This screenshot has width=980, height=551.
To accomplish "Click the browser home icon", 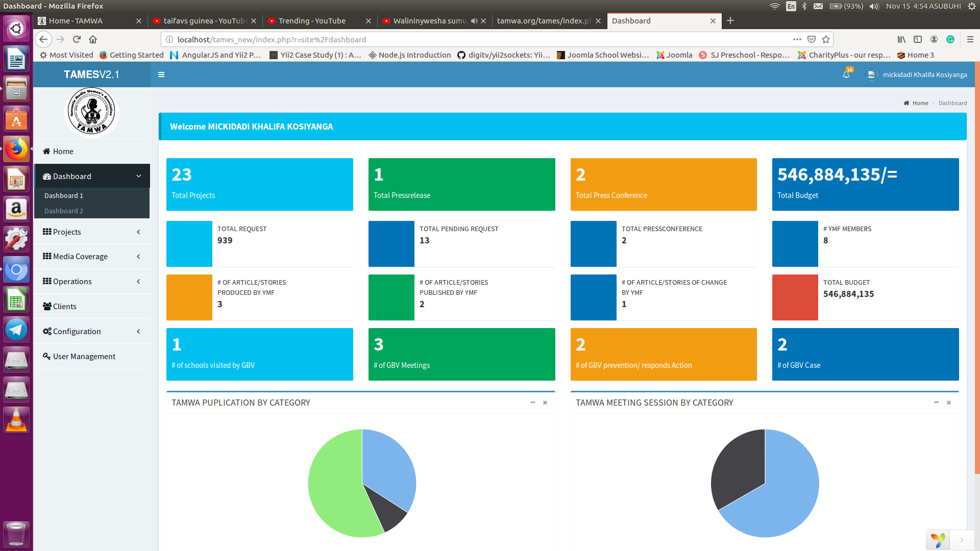I will pyautogui.click(x=93, y=39).
